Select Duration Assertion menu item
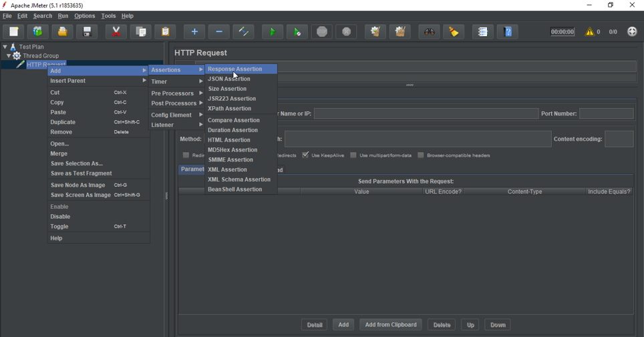644x337 pixels. point(241,130)
